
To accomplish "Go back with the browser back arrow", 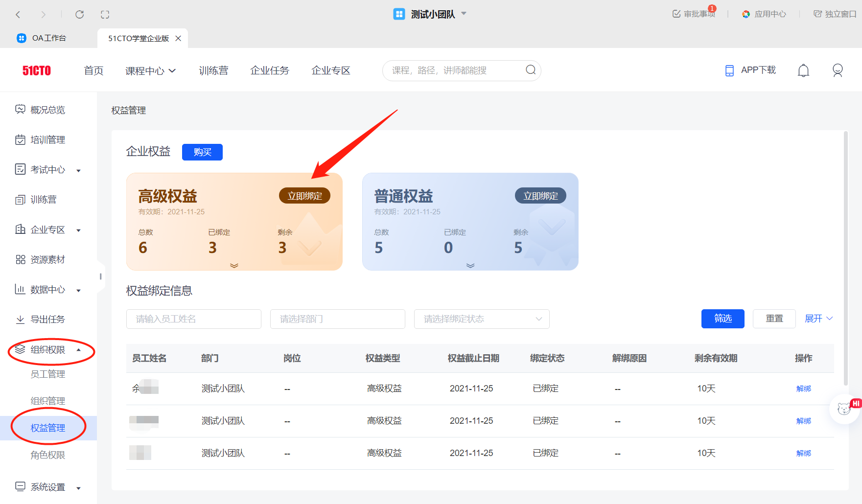I will click(x=18, y=15).
